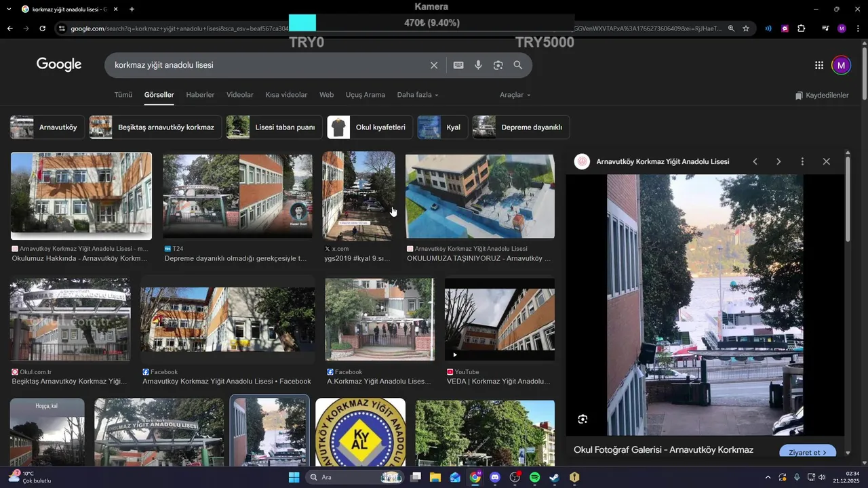Open the Google account avatar M
This screenshot has width=868, height=488.
(841, 65)
